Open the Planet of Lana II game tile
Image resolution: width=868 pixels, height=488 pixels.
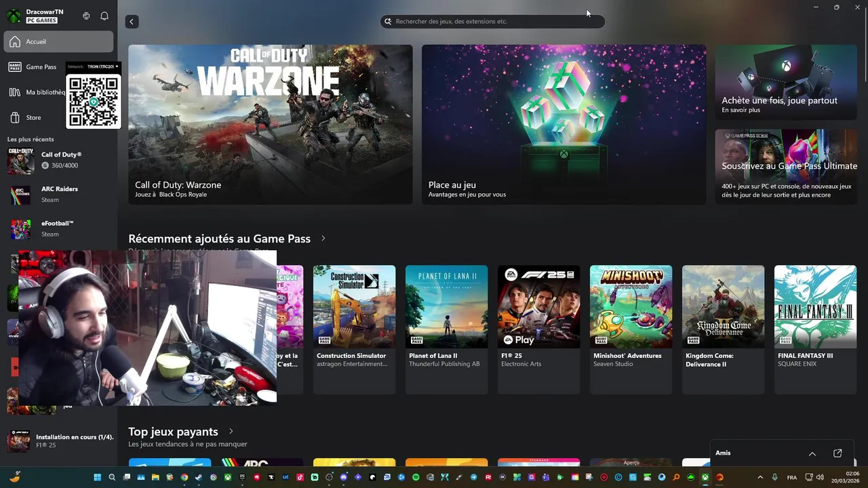[x=446, y=329]
